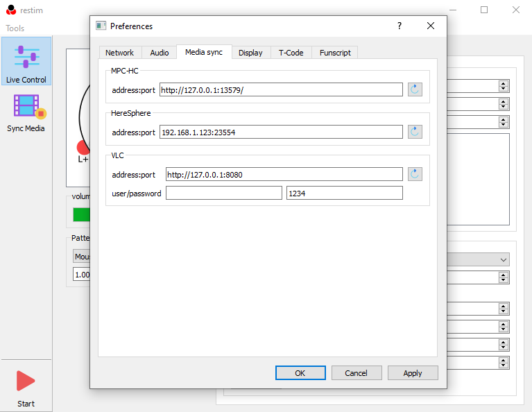
Task: Apply the preference changes
Action: [x=413, y=373]
